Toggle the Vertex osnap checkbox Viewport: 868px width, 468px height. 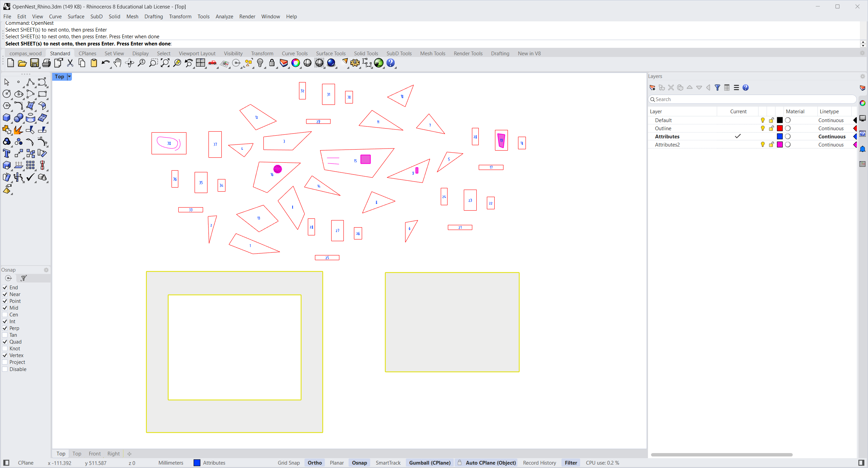tap(5, 355)
